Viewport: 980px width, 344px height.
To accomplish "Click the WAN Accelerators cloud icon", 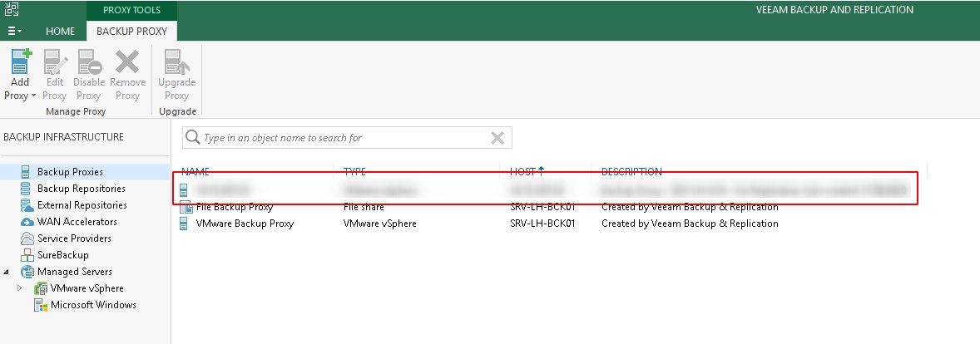I will pyautogui.click(x=27, y=222).
